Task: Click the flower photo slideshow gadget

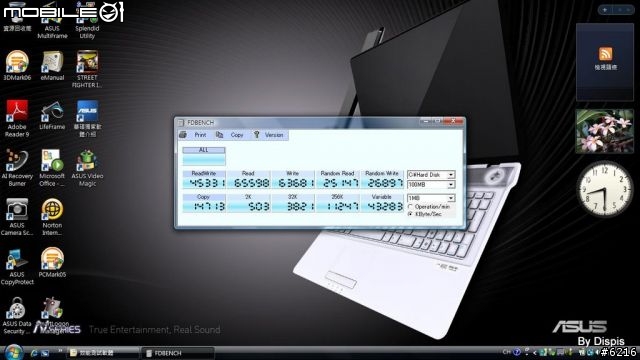Action: tap(605, 131)
